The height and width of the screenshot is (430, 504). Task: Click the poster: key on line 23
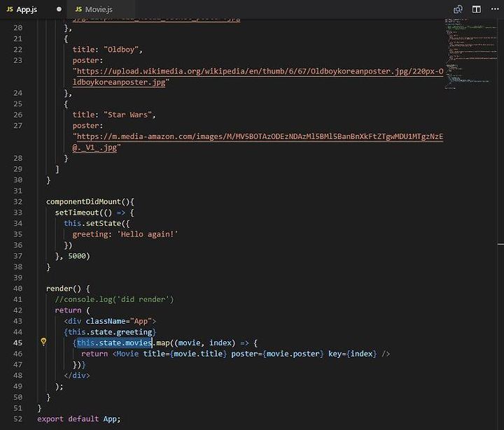(x=87, y=60)
